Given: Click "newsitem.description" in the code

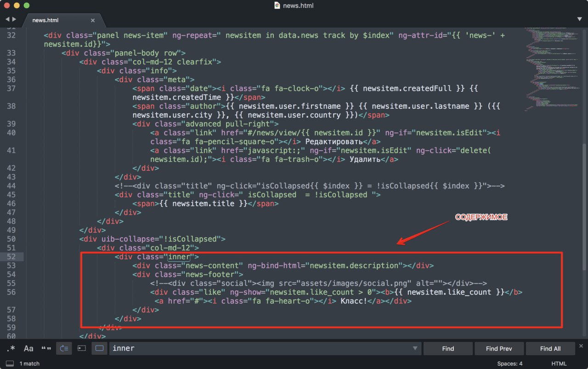Looking at the screenshot, I should point(355,266).
